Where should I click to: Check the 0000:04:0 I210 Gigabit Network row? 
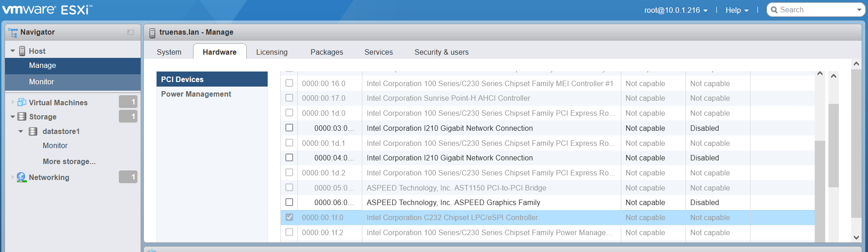tap(289, 157)
